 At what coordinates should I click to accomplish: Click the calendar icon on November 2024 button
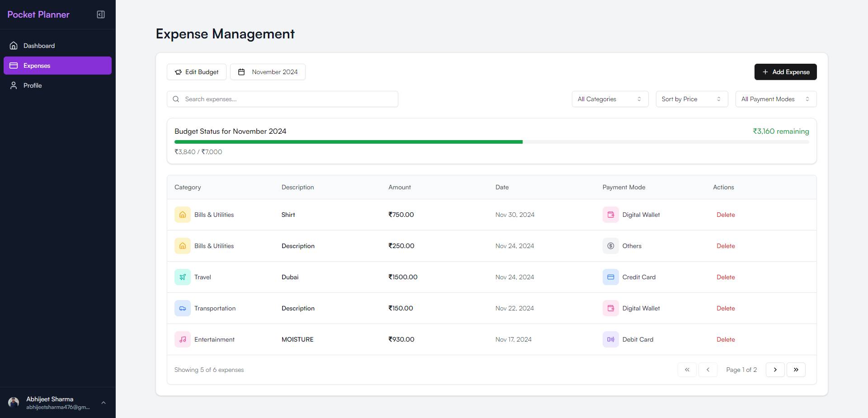click(242, 72)
